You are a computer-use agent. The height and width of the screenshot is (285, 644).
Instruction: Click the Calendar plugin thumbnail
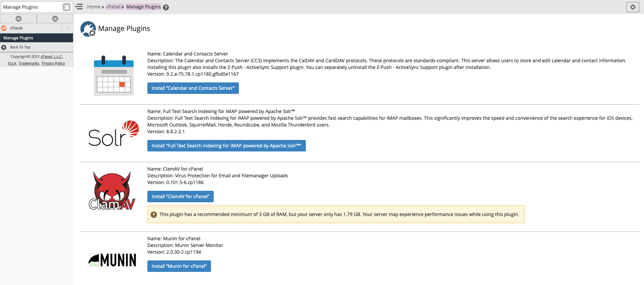114,76
